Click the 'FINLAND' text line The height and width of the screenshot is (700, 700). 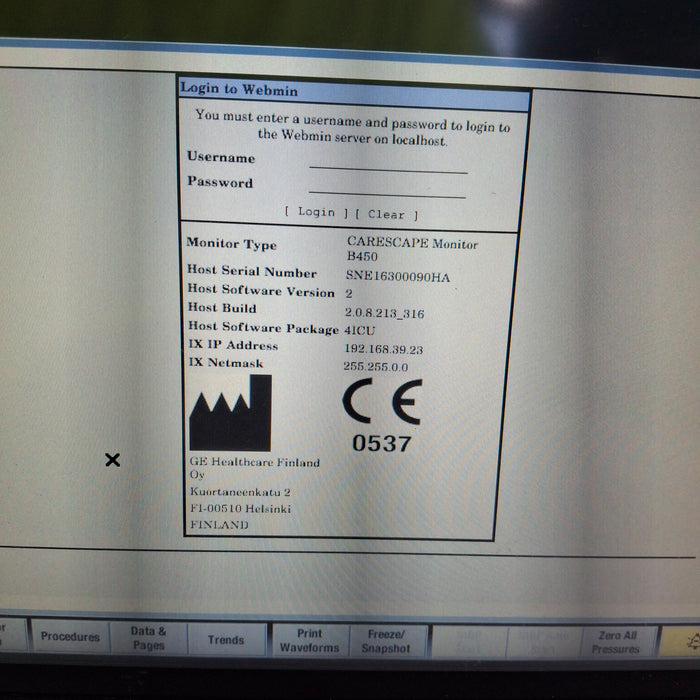pos(219,525)
